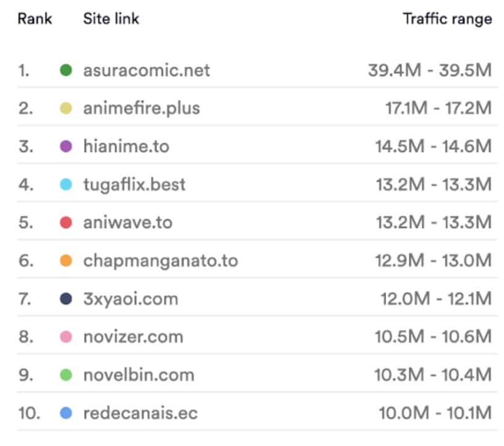Click the purple dot beside hianime.to
Screen dimensions: 504x446
pyautogui.click(x=66, y=146)
